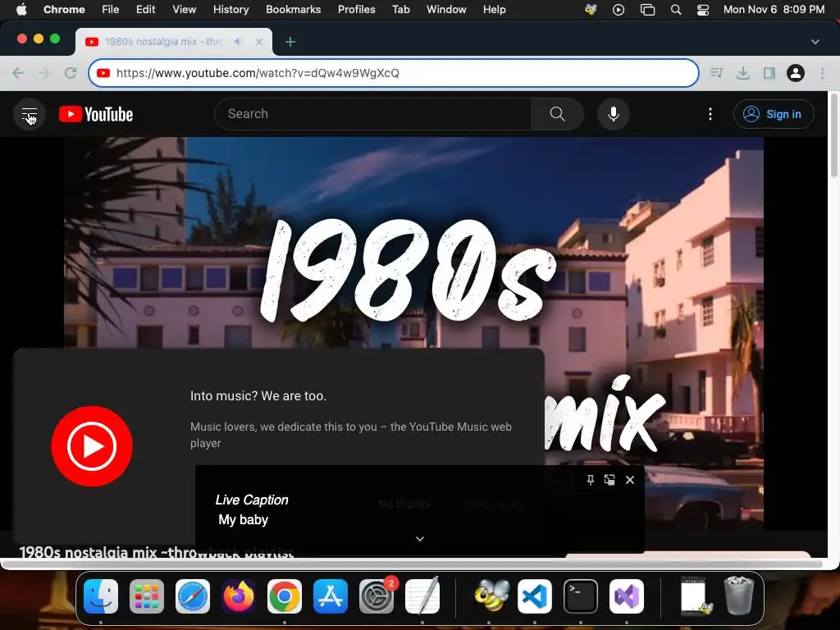Open the File menu
Image resolution: width=840 pixels, height=630 pixels.
point(111,9)
